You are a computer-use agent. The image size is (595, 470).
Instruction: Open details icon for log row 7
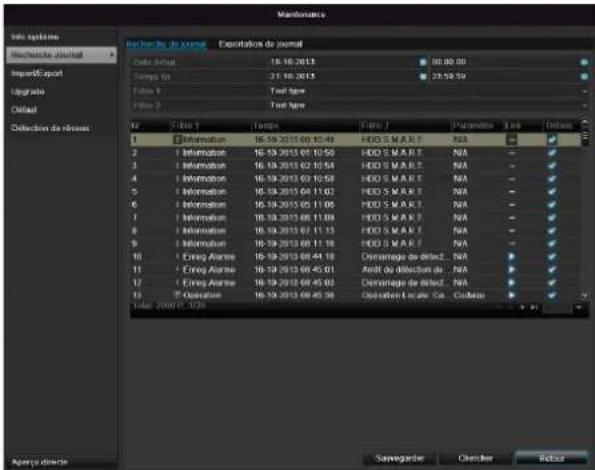(552, 218)
